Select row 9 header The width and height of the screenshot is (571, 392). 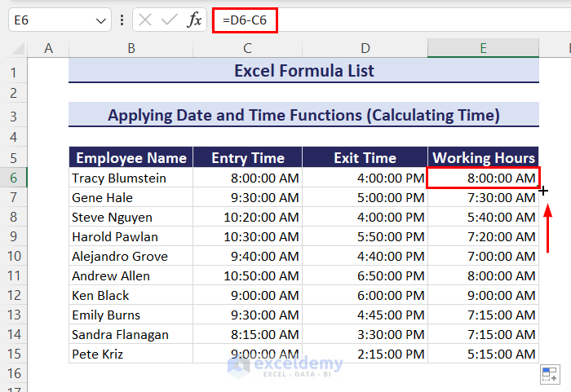tap(14, 236)
